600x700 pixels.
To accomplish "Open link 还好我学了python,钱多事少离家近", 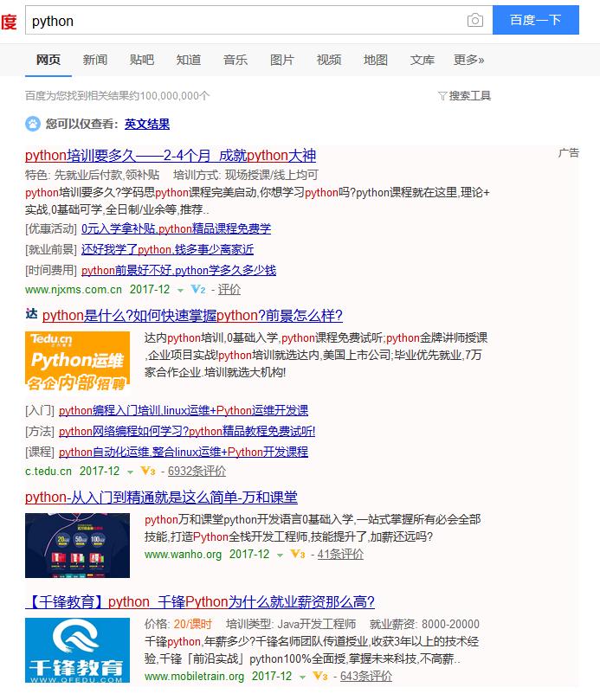I will 168,249.
